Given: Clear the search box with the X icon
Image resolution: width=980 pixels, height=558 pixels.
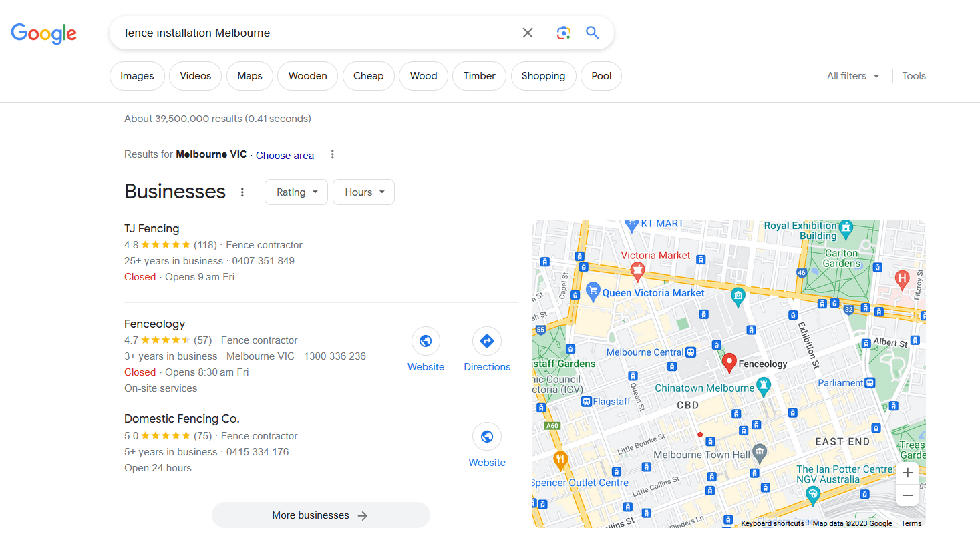Looking at the screenshot, I should pyautogui.click(x=528, y=33).
